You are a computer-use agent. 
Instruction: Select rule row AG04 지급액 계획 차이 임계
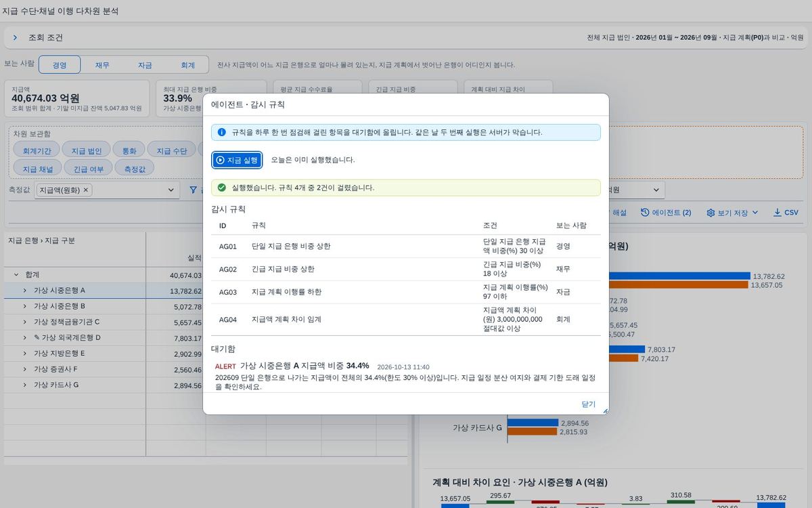(406, 319)
